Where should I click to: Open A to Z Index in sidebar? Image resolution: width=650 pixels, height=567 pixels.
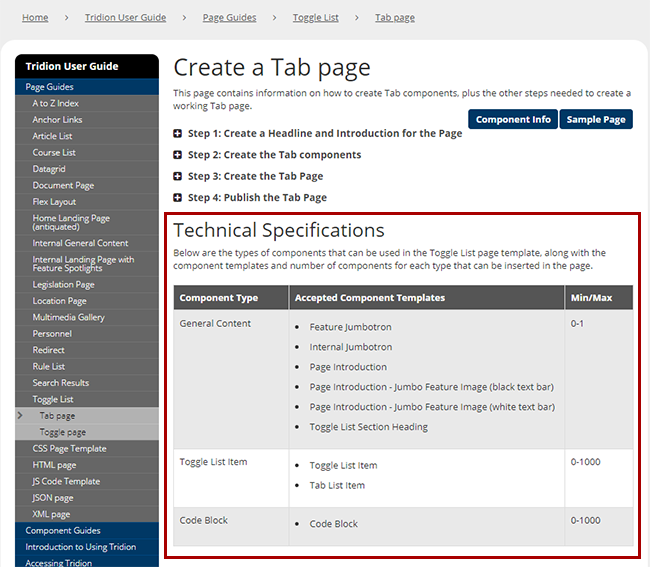[56, 103]
